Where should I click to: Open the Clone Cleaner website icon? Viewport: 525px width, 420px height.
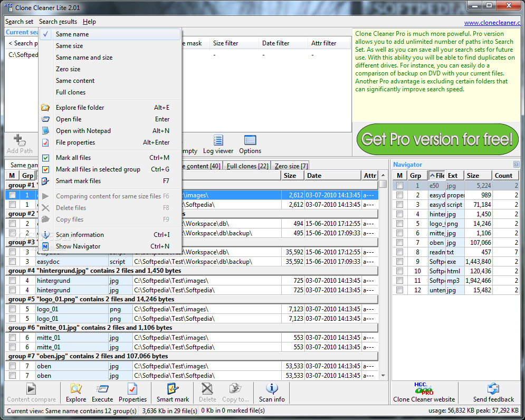point(424,388)
